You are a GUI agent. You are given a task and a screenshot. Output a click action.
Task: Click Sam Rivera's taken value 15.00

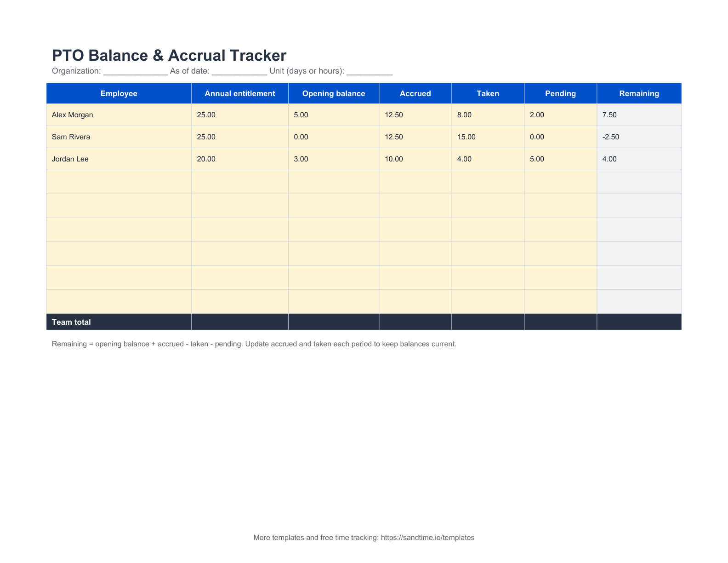point(488,137)
